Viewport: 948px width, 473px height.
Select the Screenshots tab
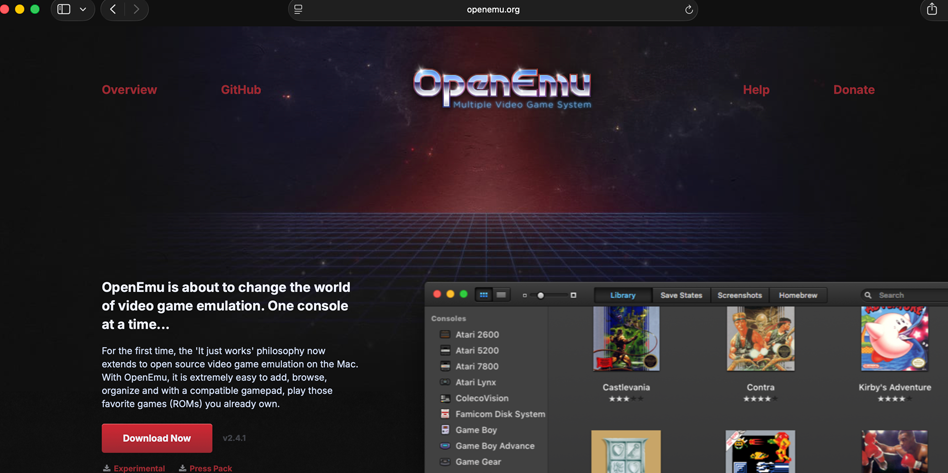(739, 295)
